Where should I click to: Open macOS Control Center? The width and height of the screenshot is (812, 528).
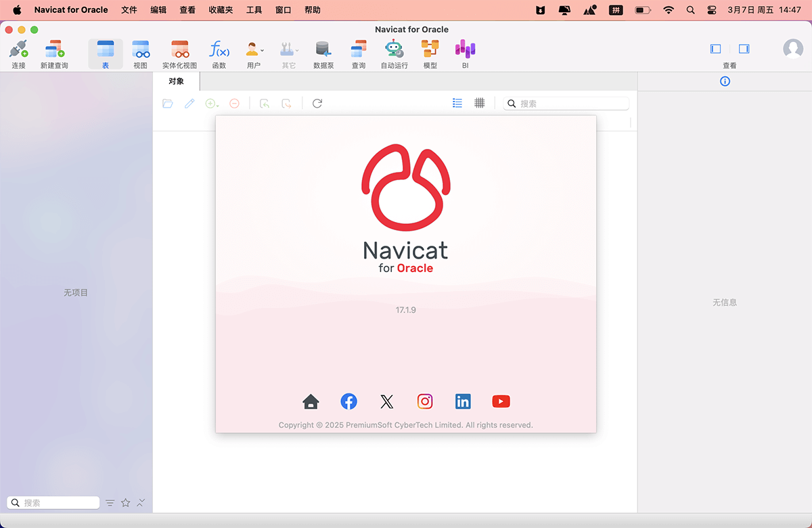point(712,10)
